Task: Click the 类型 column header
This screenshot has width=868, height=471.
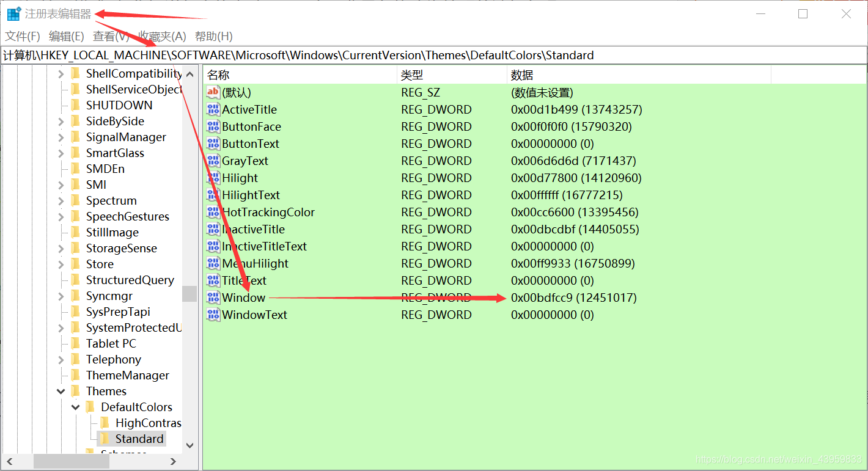Action: coord(452,75)
